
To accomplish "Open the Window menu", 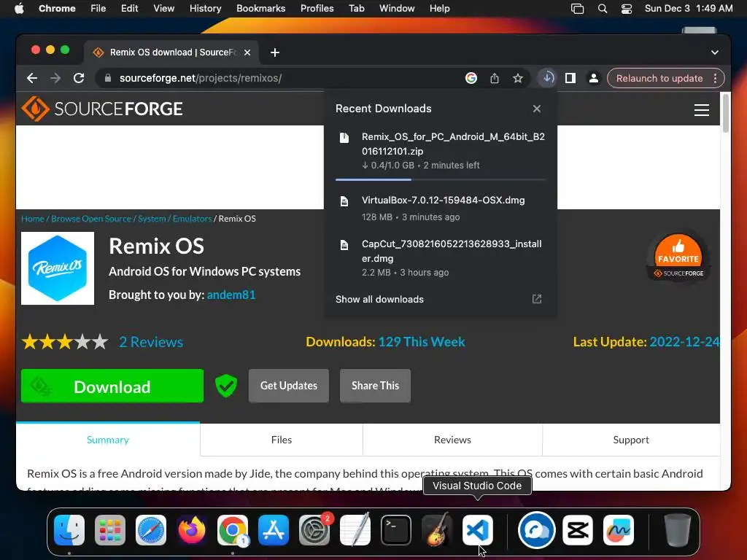I will tap(397, 8).
